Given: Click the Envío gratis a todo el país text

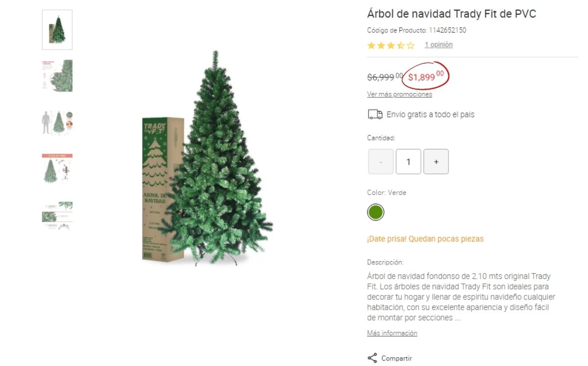Looking at the screenshot, I should [x=430, y=115].
